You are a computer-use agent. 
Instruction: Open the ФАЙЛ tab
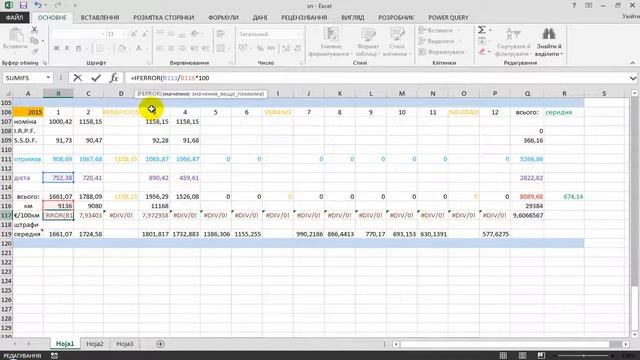[15, 18]
